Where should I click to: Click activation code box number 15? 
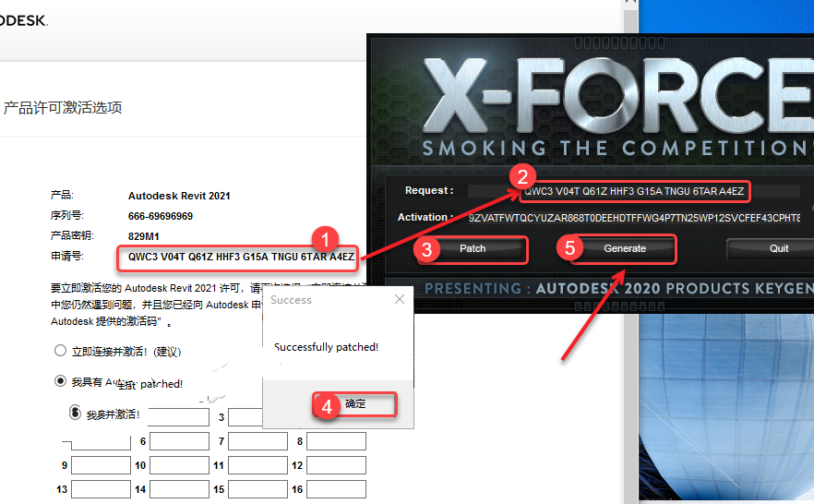click(257, 489)
